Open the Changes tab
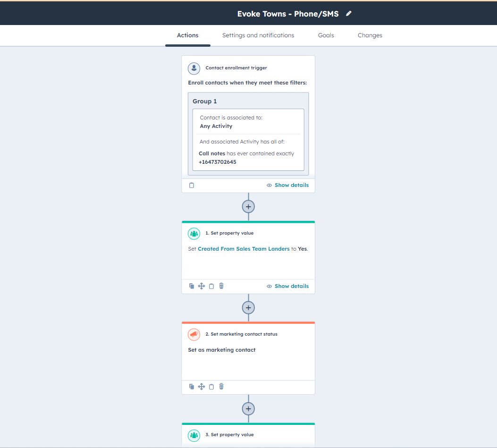497x448 pixels. point(370,35)
